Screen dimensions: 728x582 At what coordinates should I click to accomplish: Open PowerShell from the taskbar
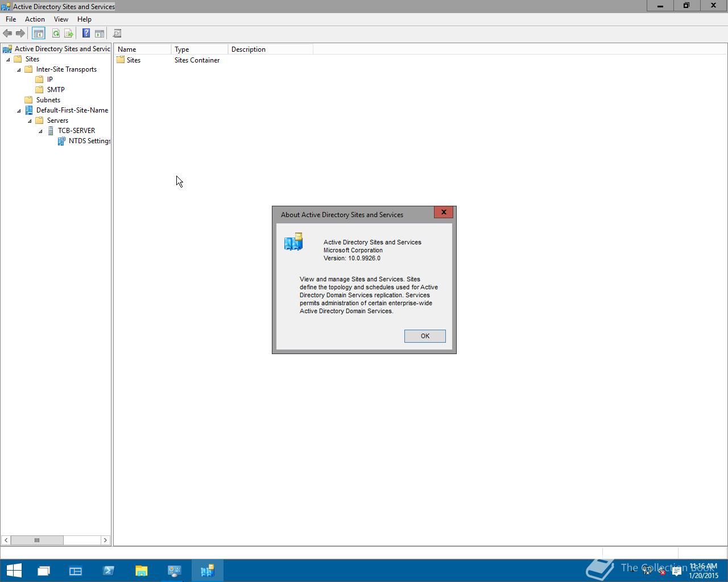pos(108,571)
